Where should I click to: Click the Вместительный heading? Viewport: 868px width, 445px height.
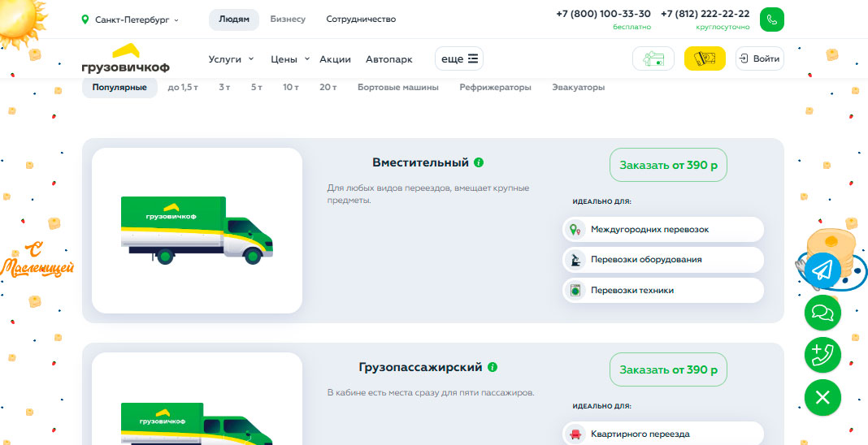click(421, 162)
